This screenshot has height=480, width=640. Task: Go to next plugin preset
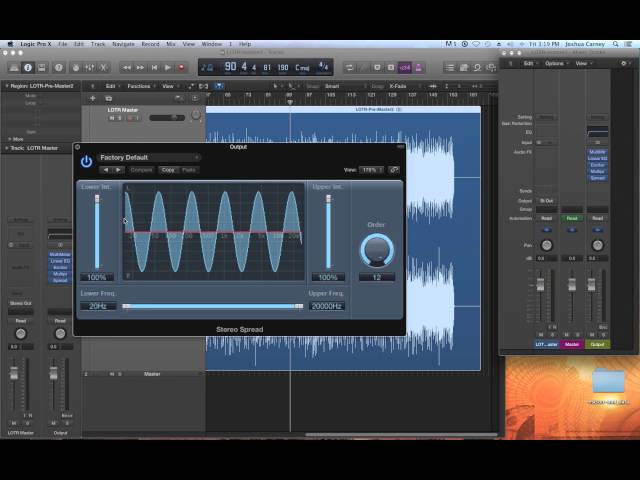tap(118, 170)
